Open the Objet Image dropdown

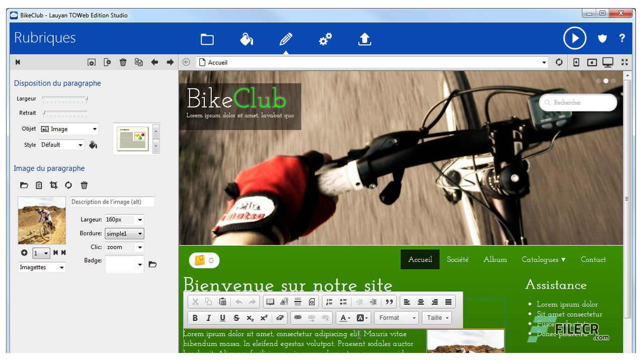[x=69, y=129]
